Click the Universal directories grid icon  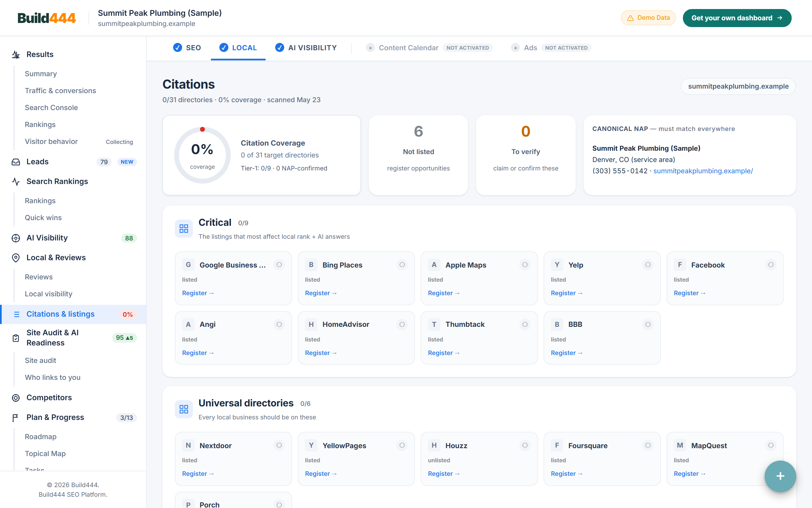click(184, 409)
